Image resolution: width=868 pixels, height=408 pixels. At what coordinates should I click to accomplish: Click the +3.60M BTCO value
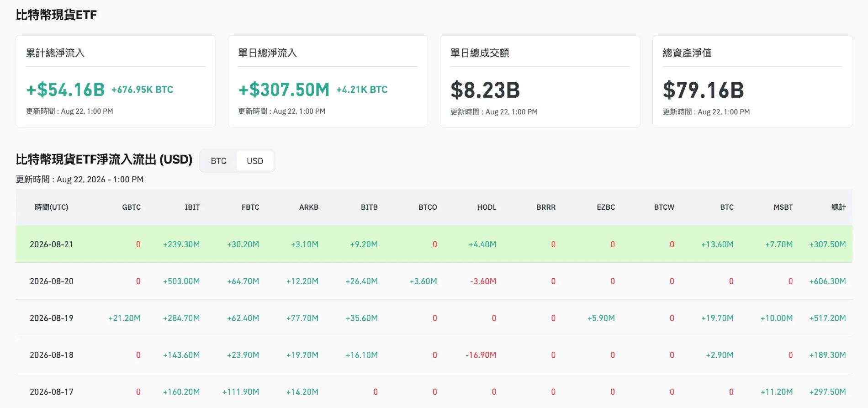click(x=423, y=281)
